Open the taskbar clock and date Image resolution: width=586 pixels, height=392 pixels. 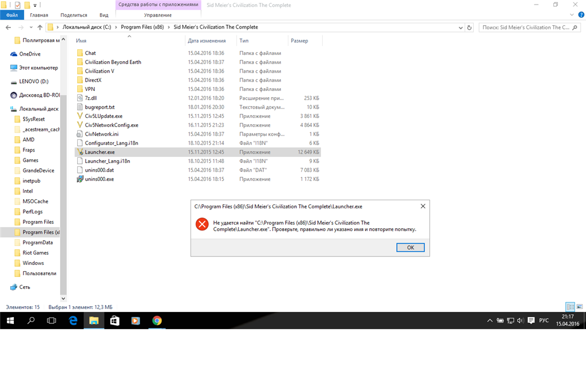(x=567, y=320)
